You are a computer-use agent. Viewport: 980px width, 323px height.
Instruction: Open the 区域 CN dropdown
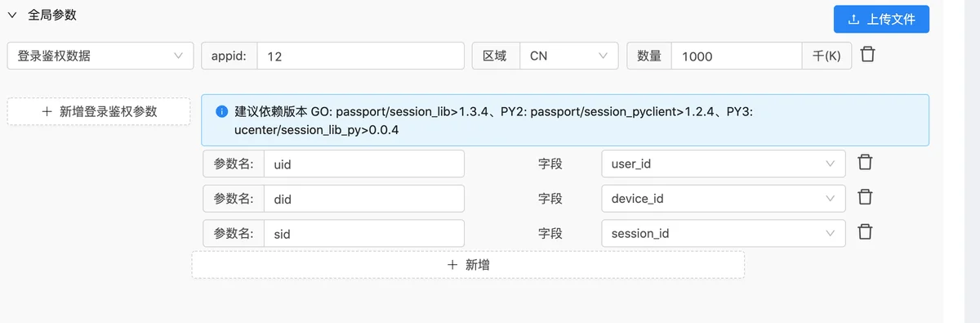(x=568, y=56)
